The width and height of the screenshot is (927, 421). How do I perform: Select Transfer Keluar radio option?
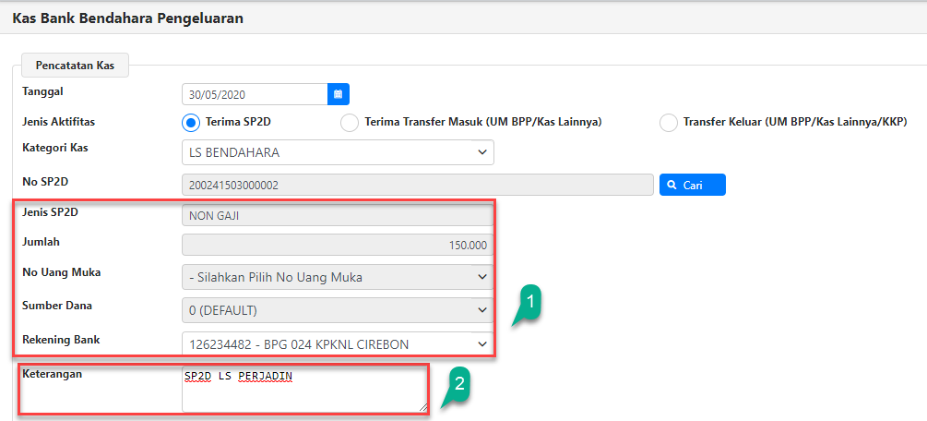tap(668, 123)
